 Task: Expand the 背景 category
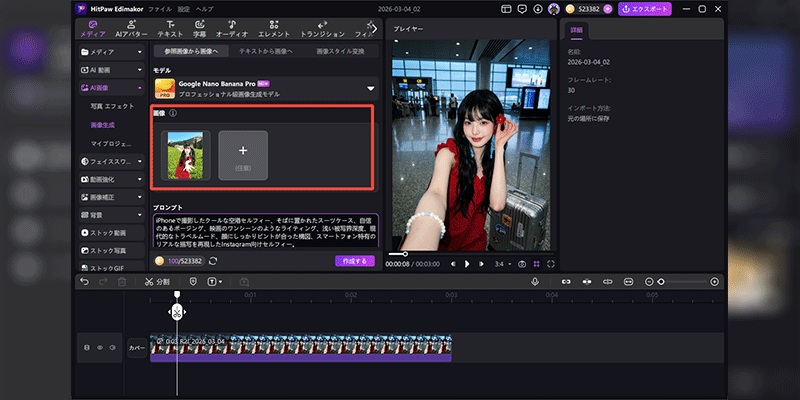click(x=112, y=215)
